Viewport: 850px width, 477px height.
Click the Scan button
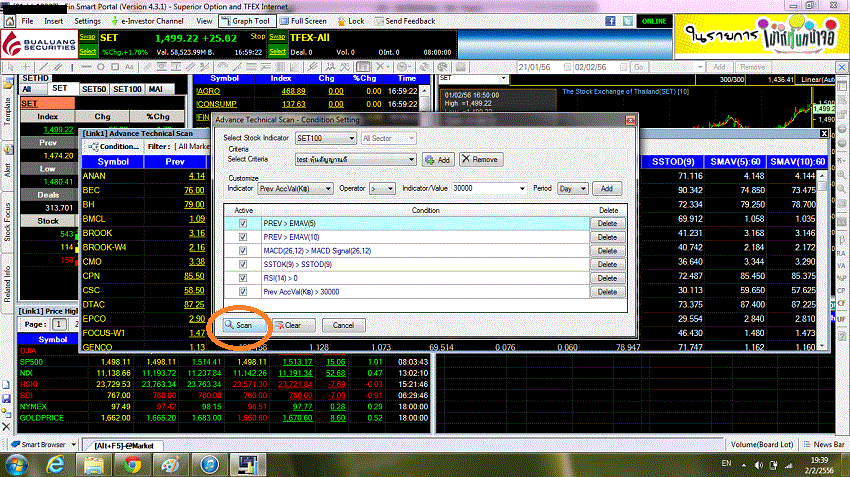click(243, 325)
